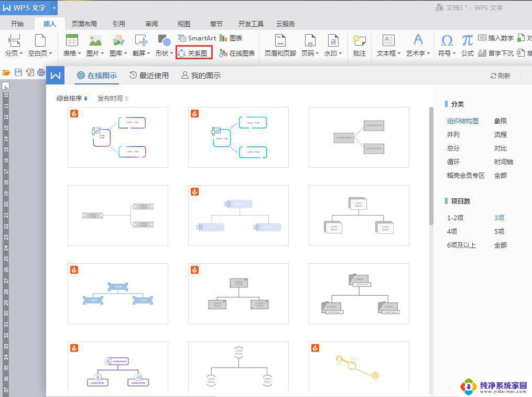Insert a 批注 comment
Image resolution: width=532 pixels, height=397 pixels.
(x=360, y=46)
